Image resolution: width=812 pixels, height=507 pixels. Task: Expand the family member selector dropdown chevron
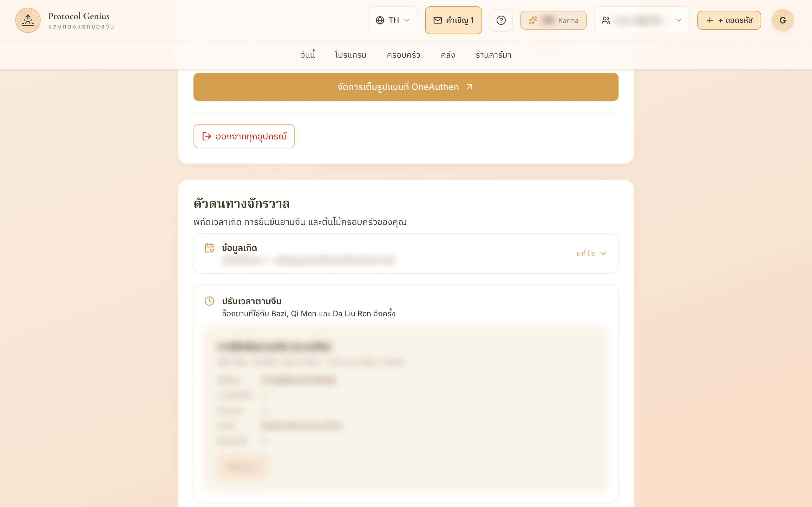(x=678, y=21)
